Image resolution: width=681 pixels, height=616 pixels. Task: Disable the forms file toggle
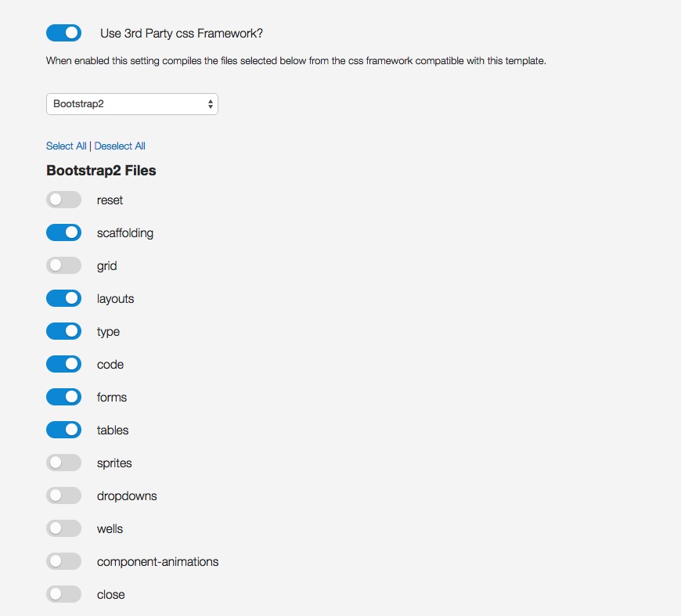click(x=63, y=398)
